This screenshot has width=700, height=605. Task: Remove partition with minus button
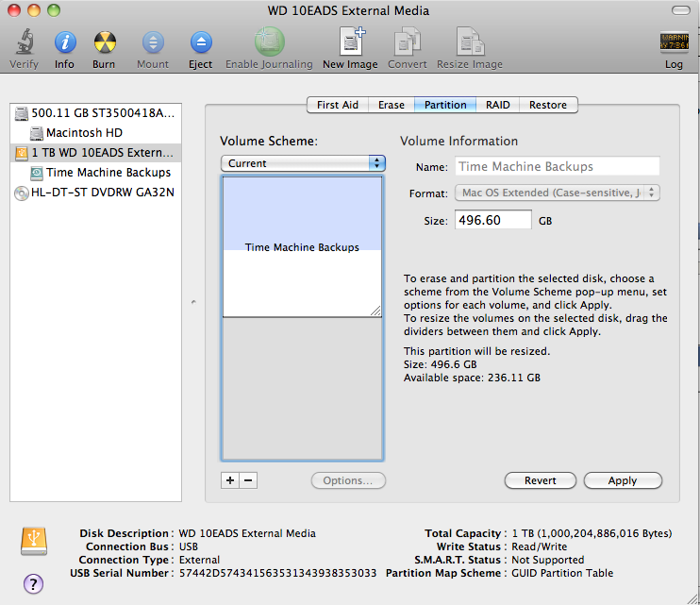point(248,480)
